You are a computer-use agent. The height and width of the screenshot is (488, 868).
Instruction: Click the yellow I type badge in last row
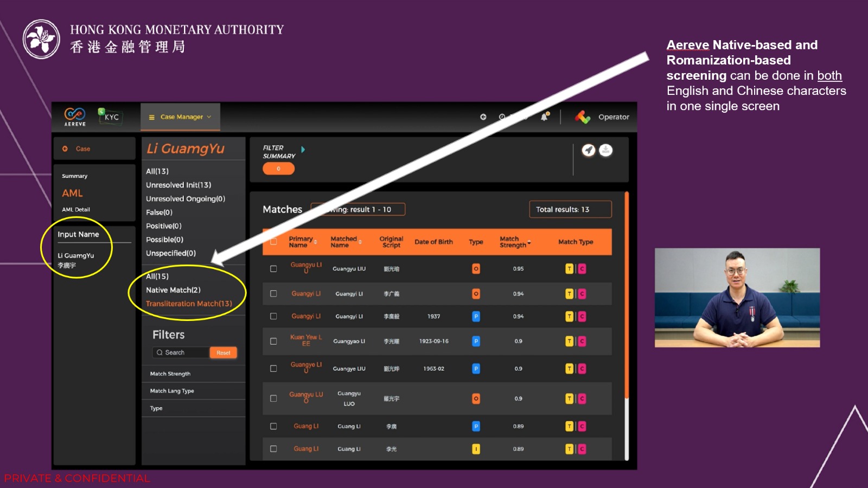[476, 449]
